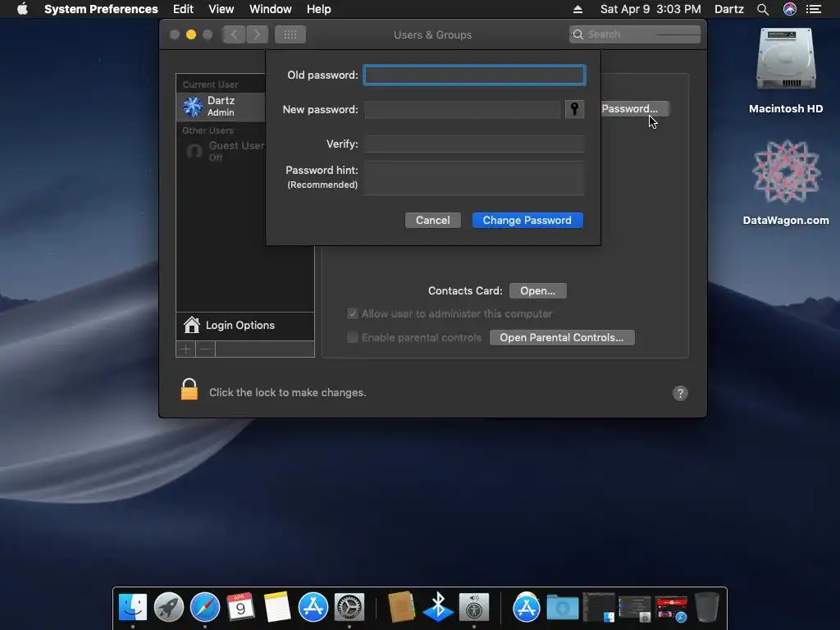Image resolution: width=840 pixels, height=630 pixels.
Task: Open minimized window with red banner in Dock
Action: click(671, 609)
